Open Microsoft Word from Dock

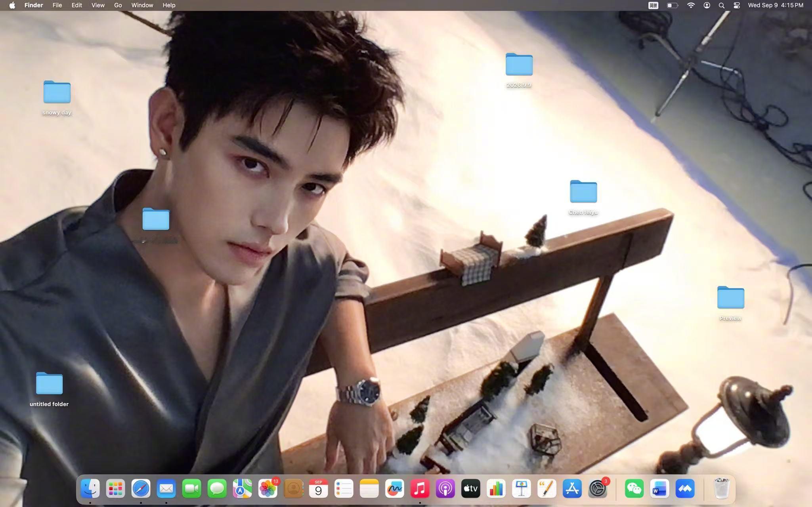click(659, 488)
